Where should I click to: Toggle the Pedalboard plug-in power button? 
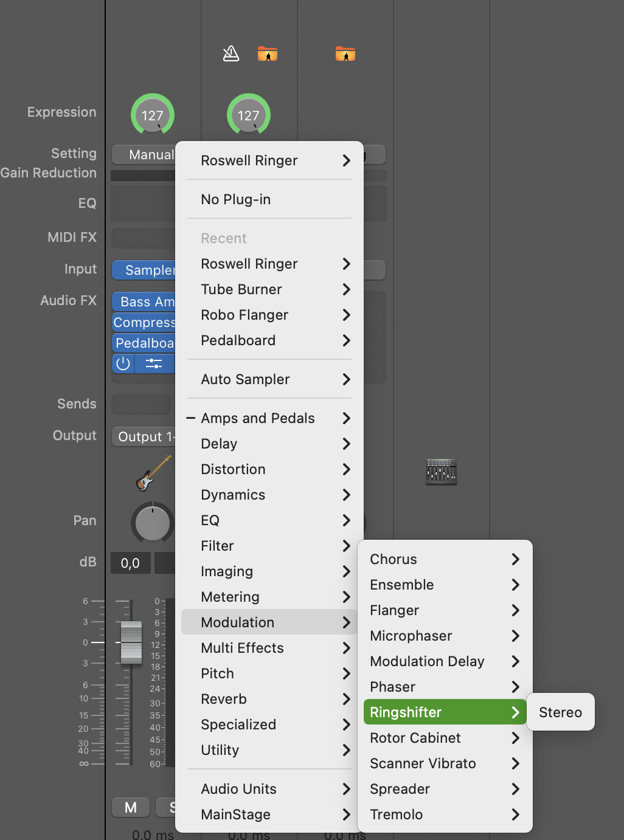coord(123,363)
